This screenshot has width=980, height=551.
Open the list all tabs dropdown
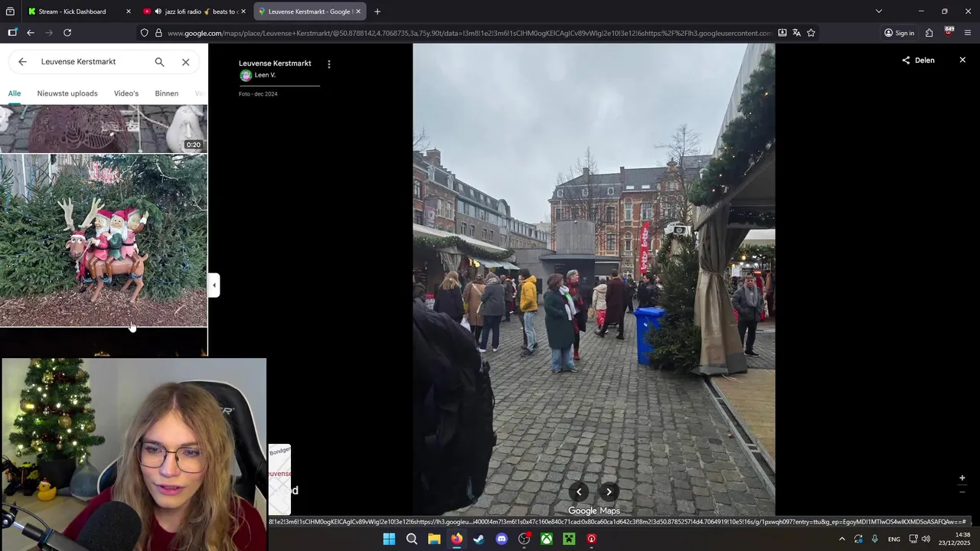[x=879, y=11]
